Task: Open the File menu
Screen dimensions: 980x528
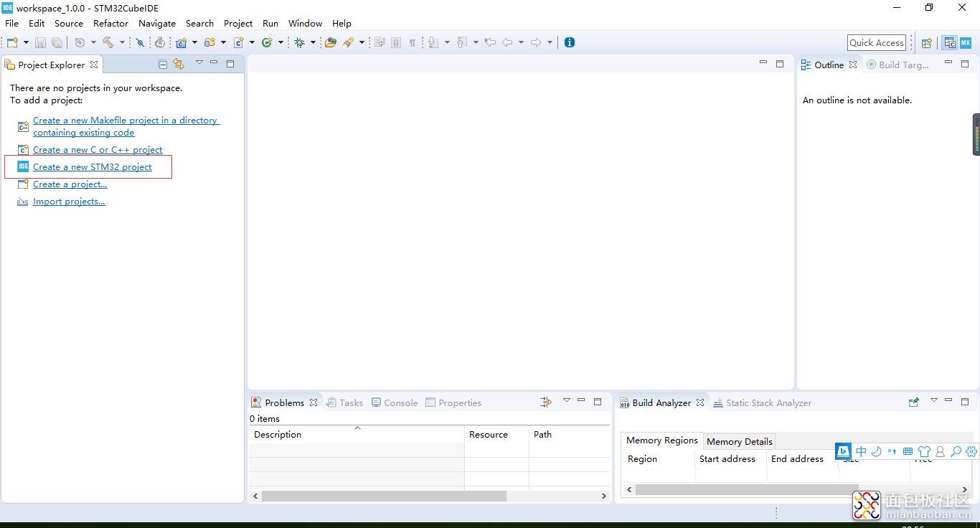Action: (x=12, y=23)
